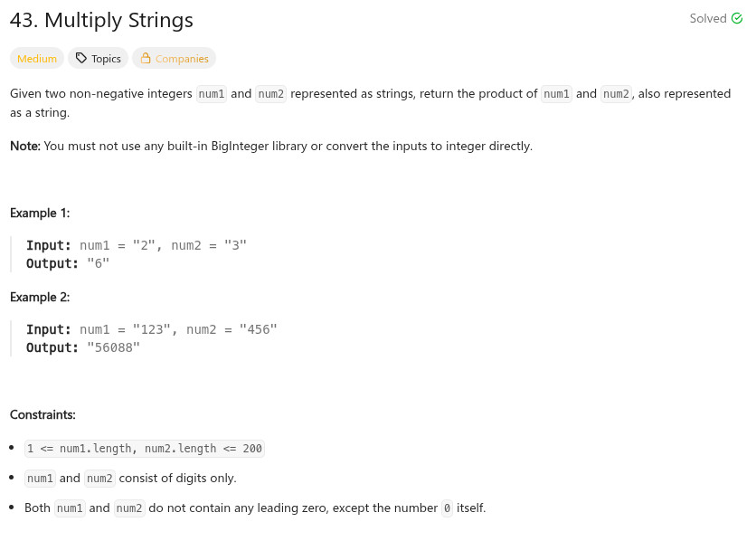756x541 pixels.
Task: Click Example 2 input with "123" and "456"
Action: point(151,329)
